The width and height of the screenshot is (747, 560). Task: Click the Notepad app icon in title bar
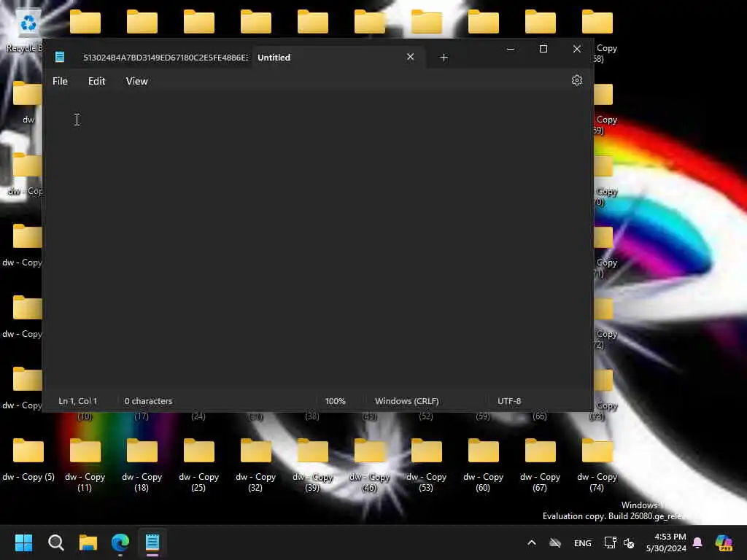tap(60, 57)
